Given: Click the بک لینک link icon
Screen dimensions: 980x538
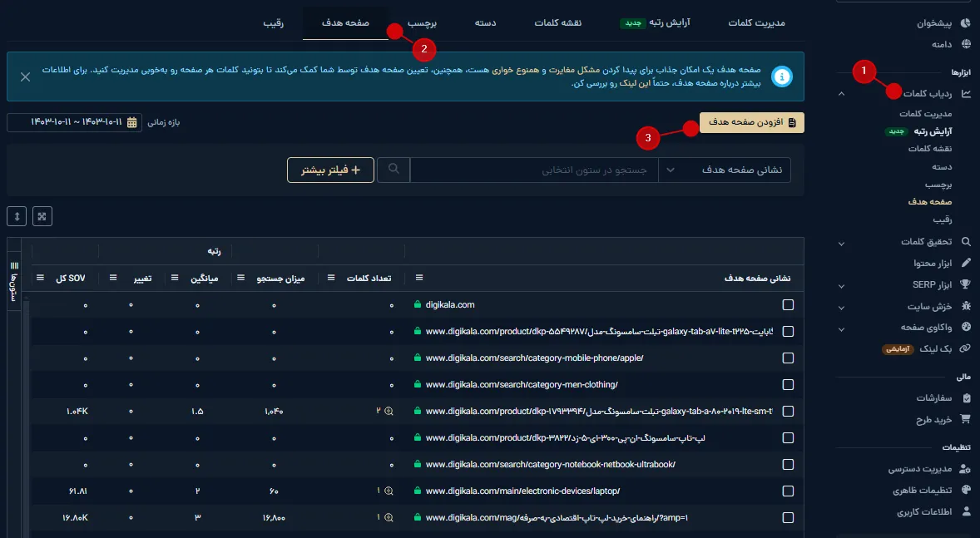Looking at the screenshot, I should 966,348.
